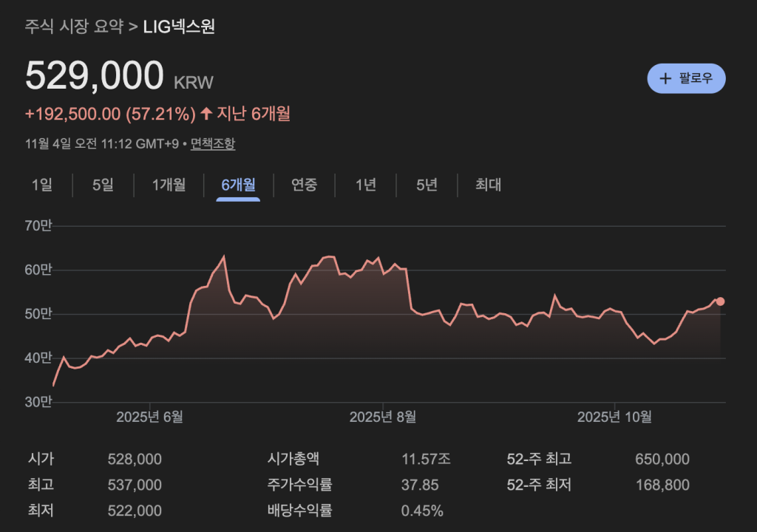Show the 1개월 chart range
The image size is (757, 532).
pos(169,185)
